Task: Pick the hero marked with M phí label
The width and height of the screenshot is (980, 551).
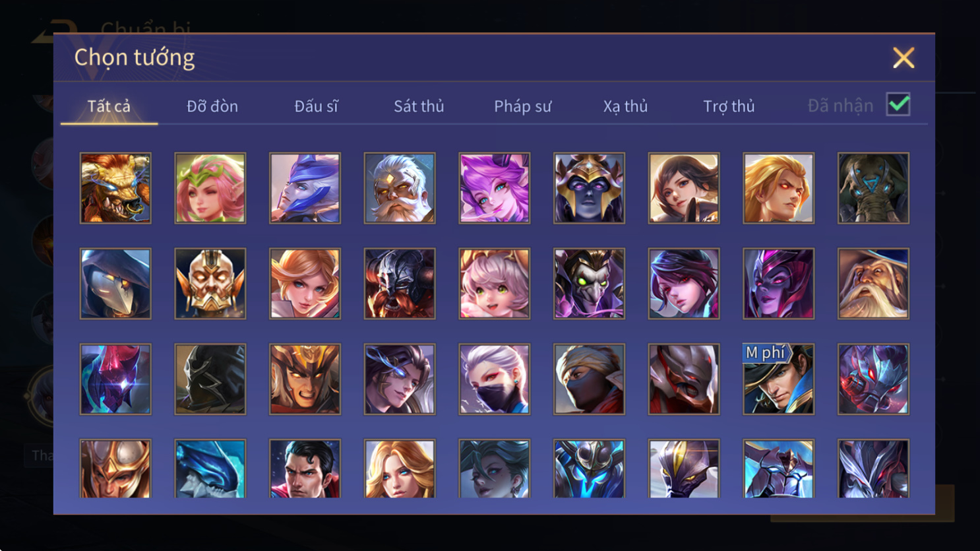Action: 779,379
